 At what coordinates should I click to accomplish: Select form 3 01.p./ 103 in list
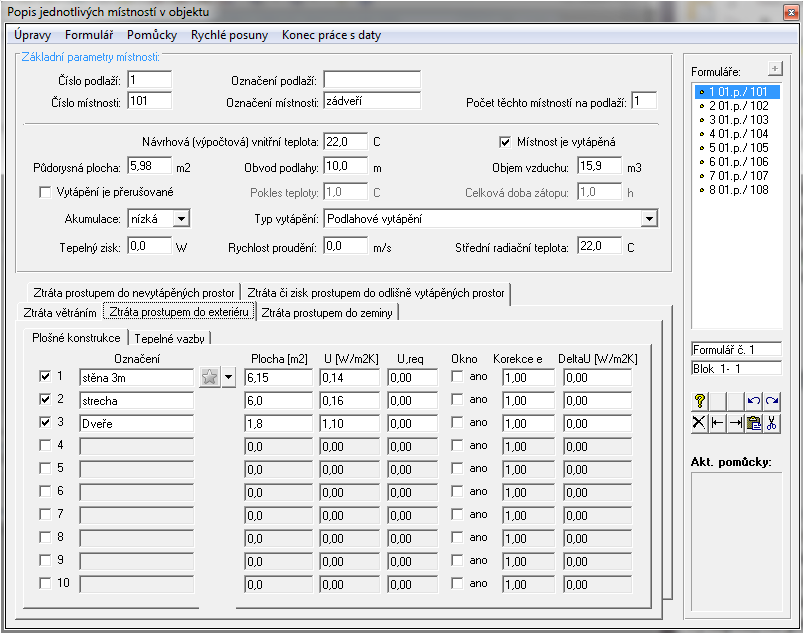click(738, 120)
